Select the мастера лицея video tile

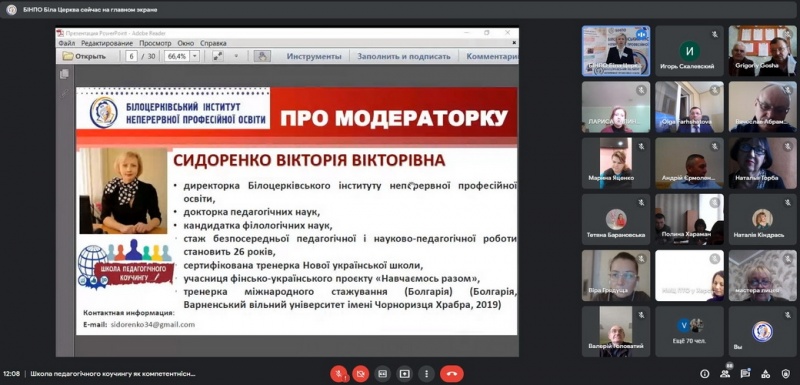pyautogui.click(x=762, y=275)
